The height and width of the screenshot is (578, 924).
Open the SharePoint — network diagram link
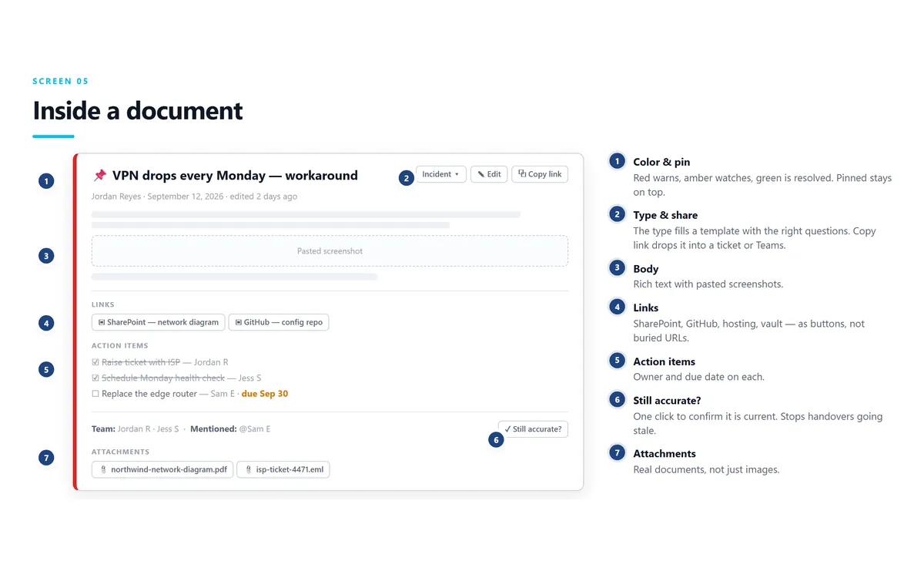[159, 322]
